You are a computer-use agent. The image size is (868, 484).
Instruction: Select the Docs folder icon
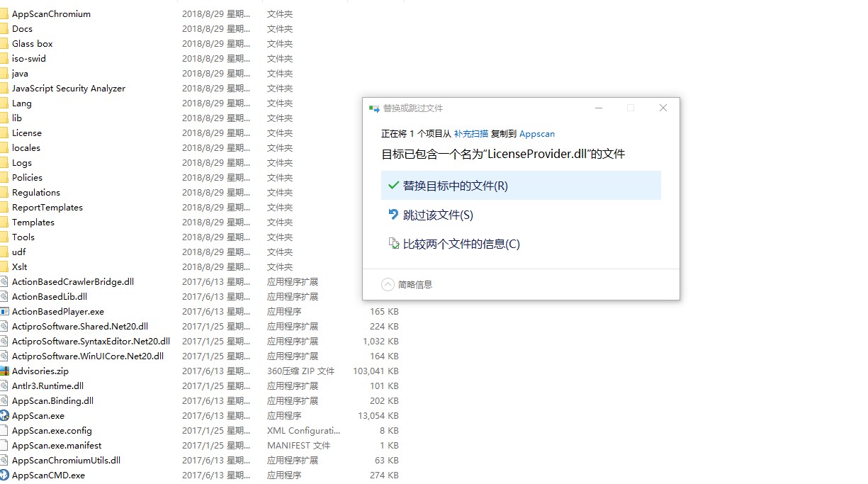click(x=4, y=28)
